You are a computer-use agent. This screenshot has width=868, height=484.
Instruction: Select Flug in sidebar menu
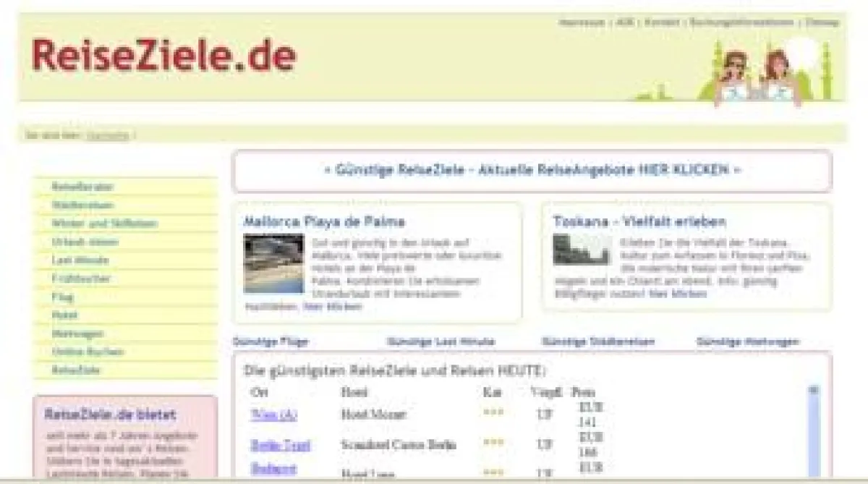(62, 297)
